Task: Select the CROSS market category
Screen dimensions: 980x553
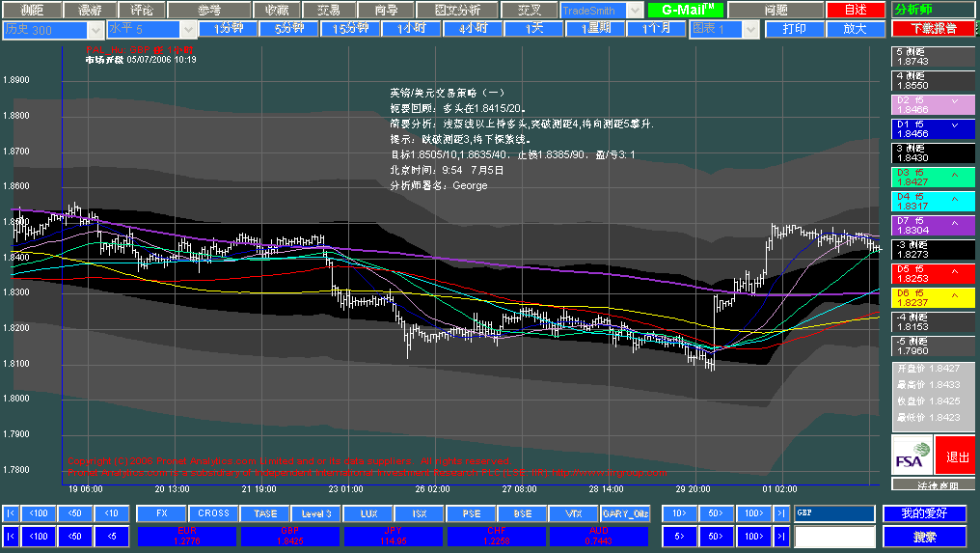Action: click(213, 513)
